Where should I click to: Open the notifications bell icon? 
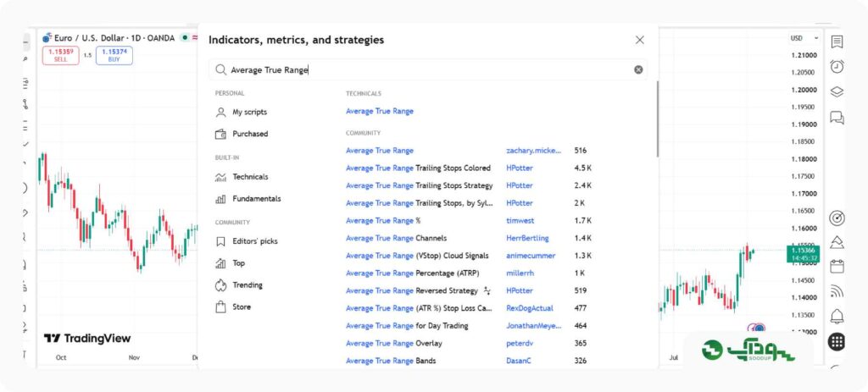tap(837, 317)
